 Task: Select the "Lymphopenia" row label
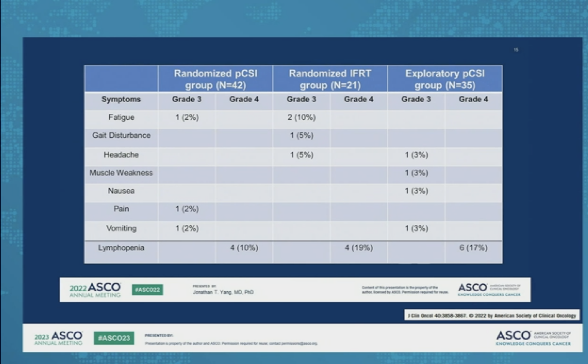tap(121, 248)
